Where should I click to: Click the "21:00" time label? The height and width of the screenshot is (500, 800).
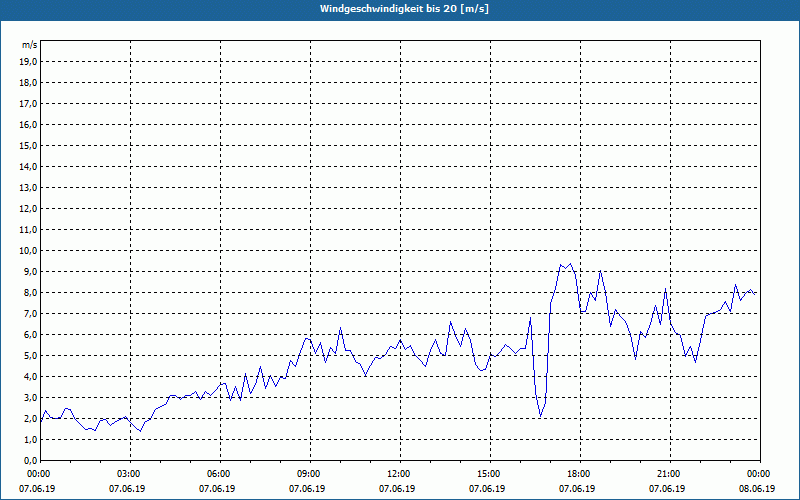click(670, 474)
